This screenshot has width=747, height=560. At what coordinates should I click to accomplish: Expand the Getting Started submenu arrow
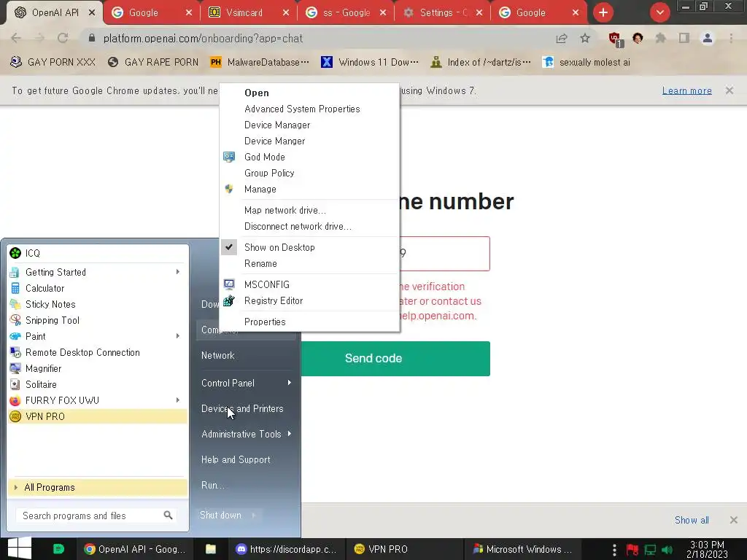(x=178, y=272)
